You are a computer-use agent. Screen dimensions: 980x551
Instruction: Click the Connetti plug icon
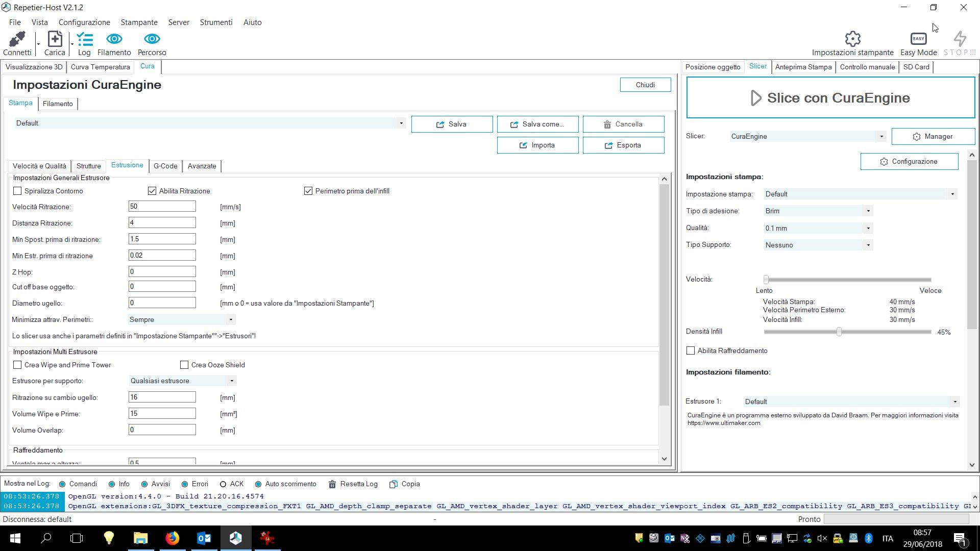tap(17, 39)
